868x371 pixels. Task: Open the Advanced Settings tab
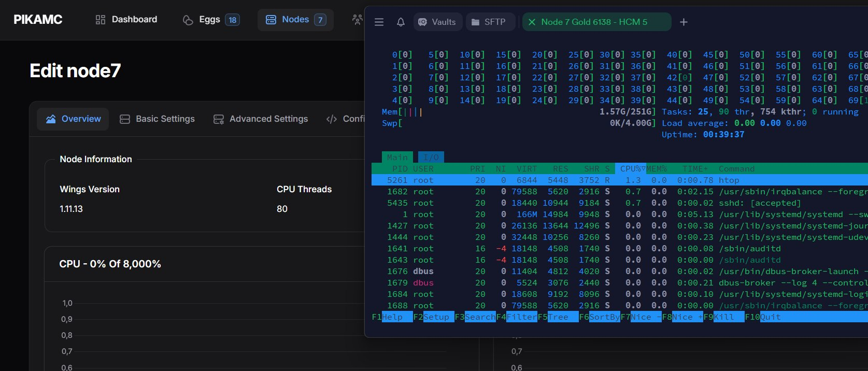coord(261,119)
